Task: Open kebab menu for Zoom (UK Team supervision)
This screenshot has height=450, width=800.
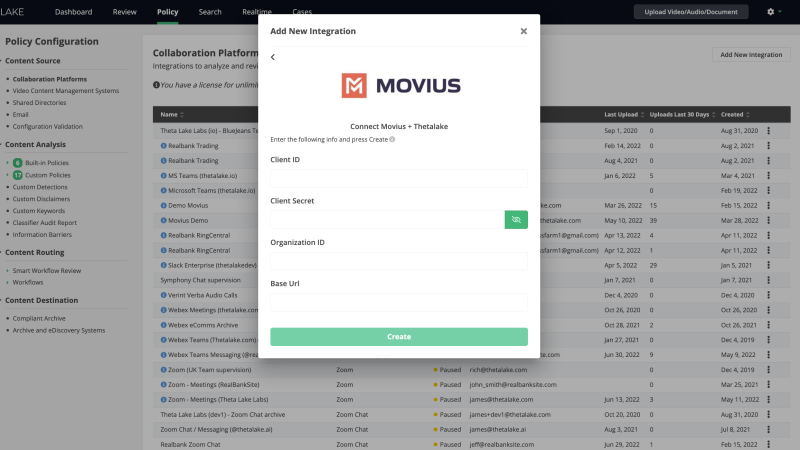Action: pos(768,370)
